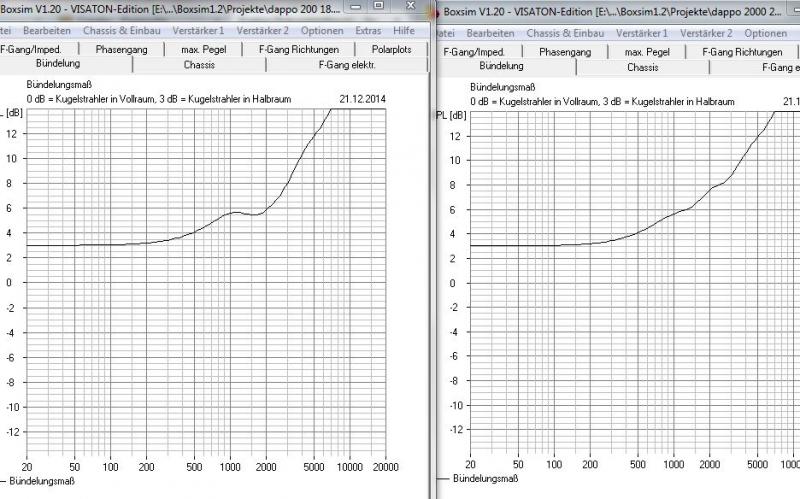Select max. Pegel tab in left window

coord(204,49)
